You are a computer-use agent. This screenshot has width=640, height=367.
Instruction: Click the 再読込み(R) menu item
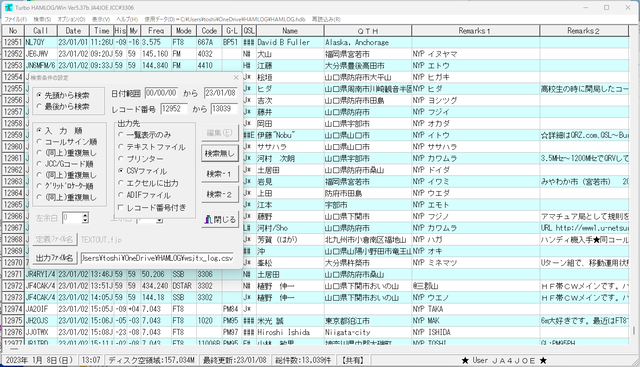point(326,19)
